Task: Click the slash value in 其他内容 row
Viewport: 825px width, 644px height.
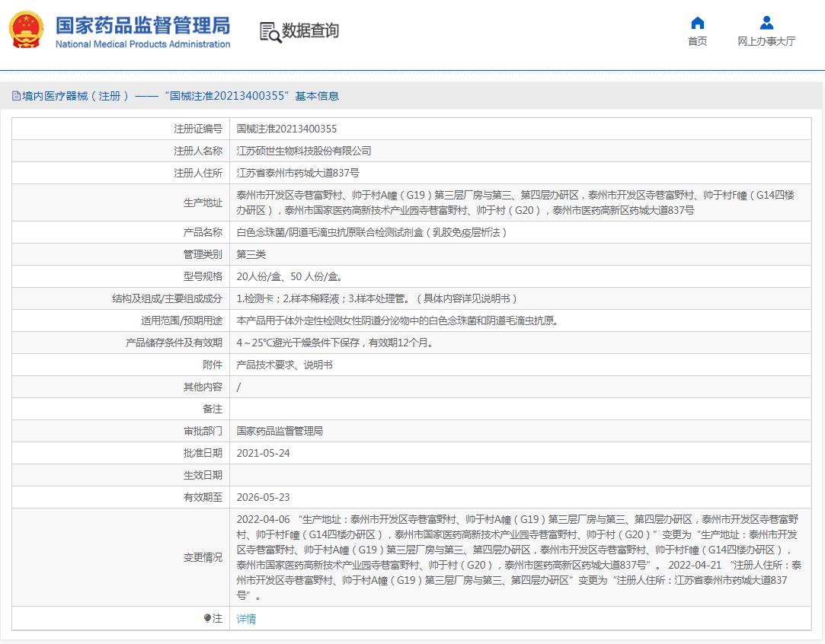Action: click(x=239, y=387)
